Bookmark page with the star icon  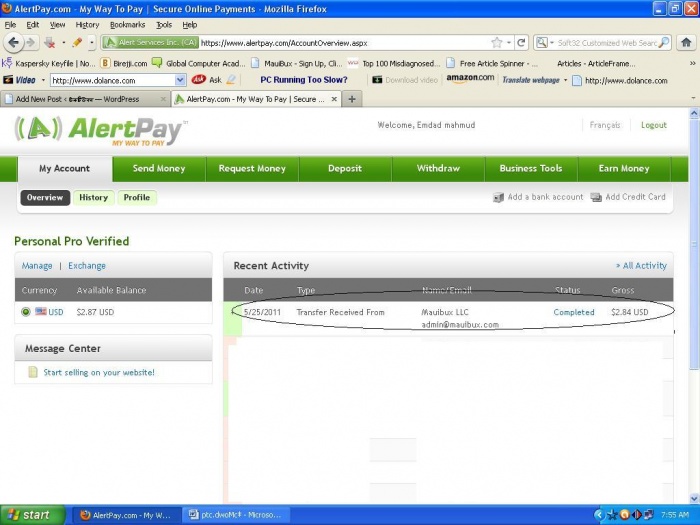click(496, 43)
